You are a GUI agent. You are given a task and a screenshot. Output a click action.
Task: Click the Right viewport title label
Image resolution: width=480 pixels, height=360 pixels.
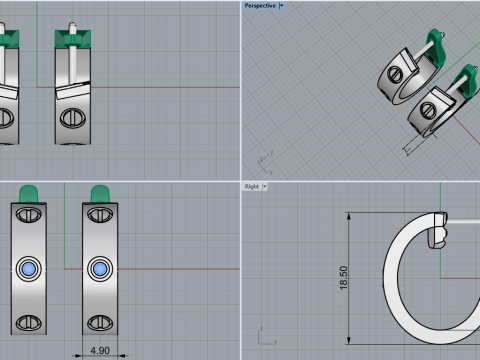(252, 186)
